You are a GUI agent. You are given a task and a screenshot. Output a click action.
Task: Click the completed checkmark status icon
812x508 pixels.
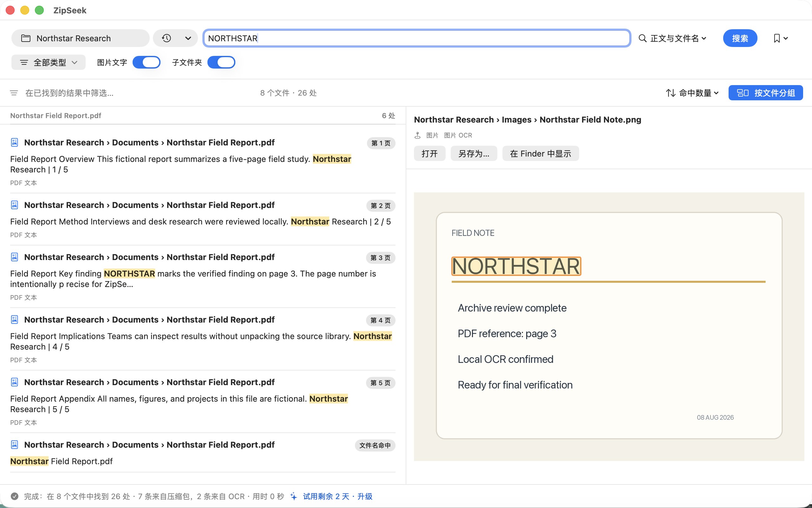14,496
